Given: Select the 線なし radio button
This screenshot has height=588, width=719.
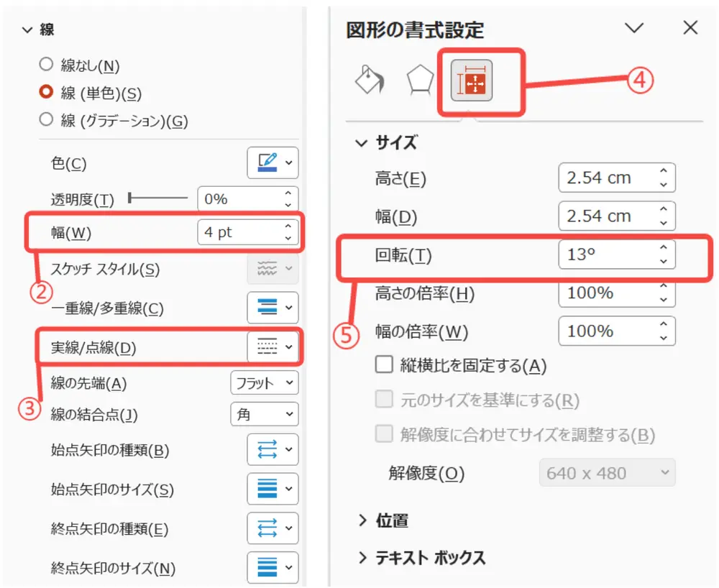Looking at the screenshot, I should [x=46, y=64].
